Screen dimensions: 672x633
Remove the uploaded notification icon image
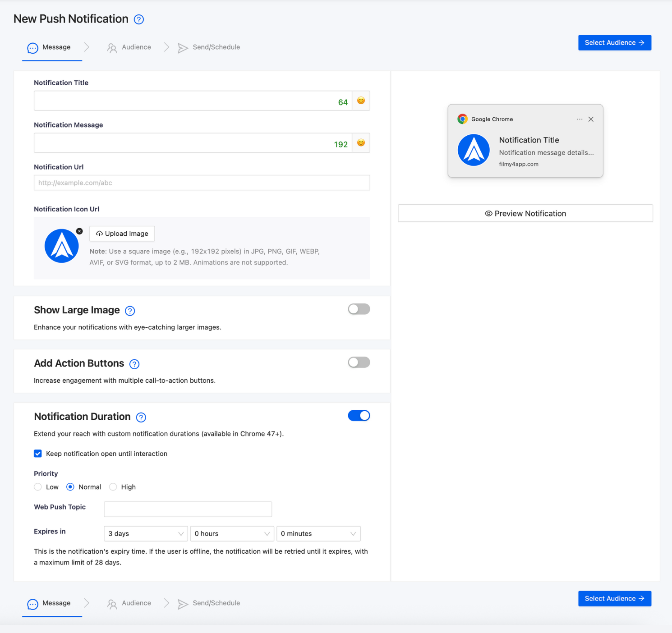[79, 231]
